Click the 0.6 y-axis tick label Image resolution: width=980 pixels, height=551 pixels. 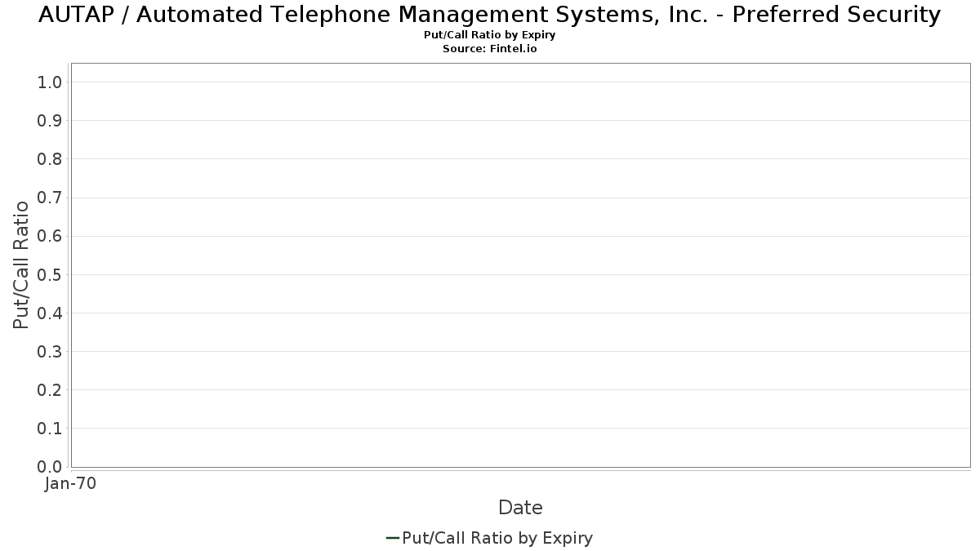50,236
